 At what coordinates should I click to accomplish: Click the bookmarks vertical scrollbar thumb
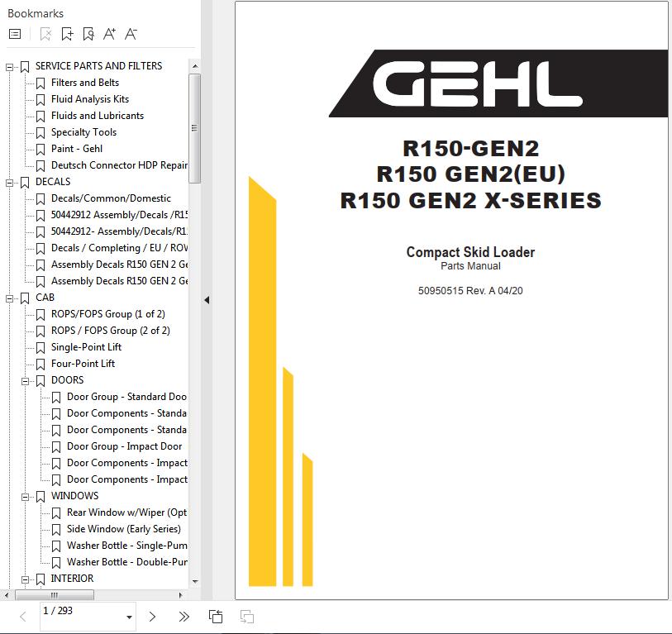pos(194,128)
